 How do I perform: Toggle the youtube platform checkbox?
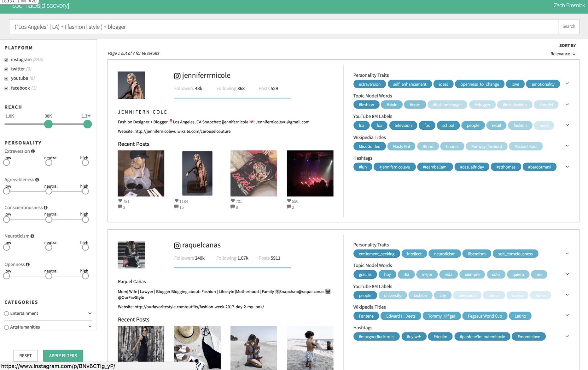6,79
